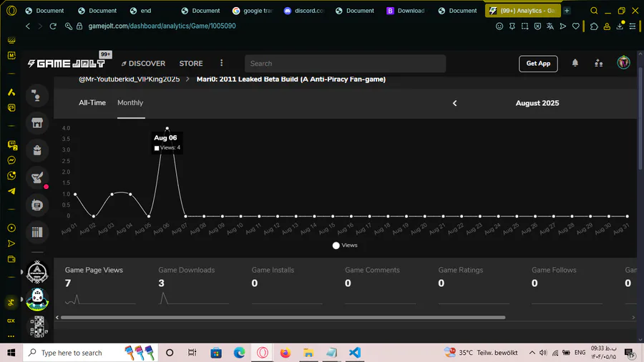Screen dimensions: 644x362
Task: Open the browser emoji icon
Action: (x=499, y=26)
